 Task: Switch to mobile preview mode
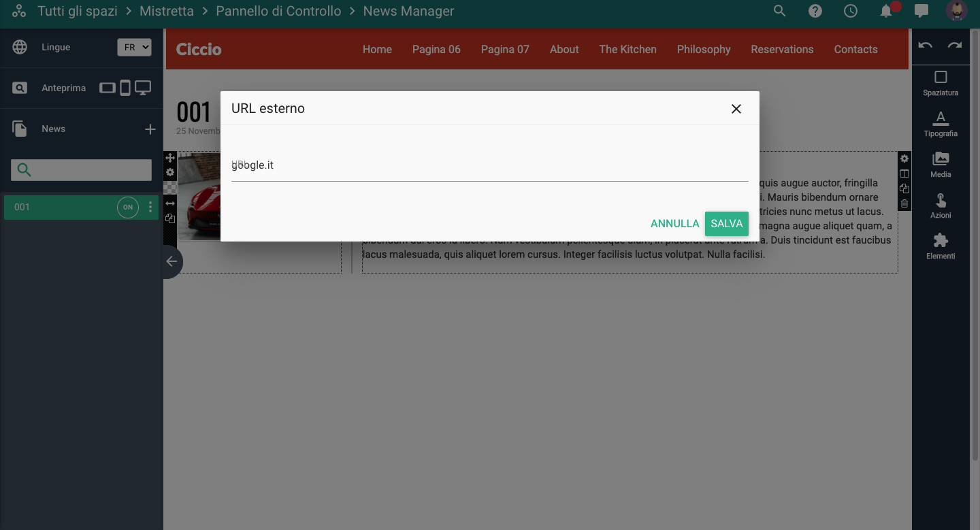click(x=125, y=88)
